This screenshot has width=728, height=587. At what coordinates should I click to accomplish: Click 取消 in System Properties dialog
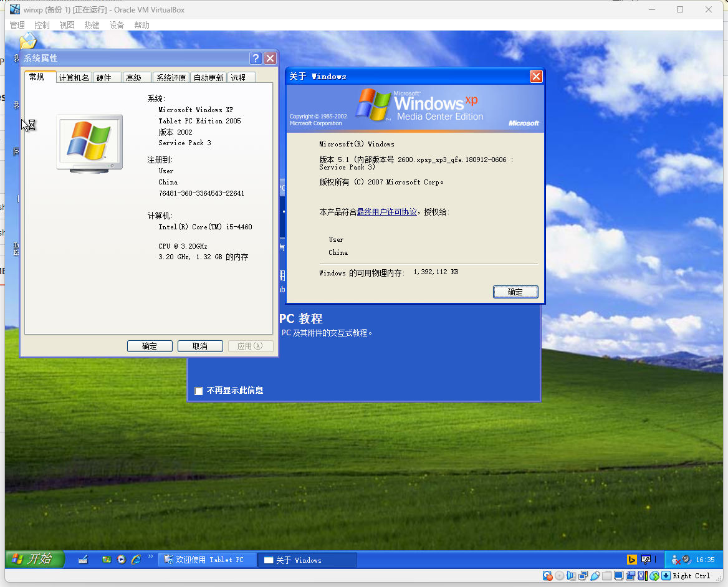pos(200,346)
